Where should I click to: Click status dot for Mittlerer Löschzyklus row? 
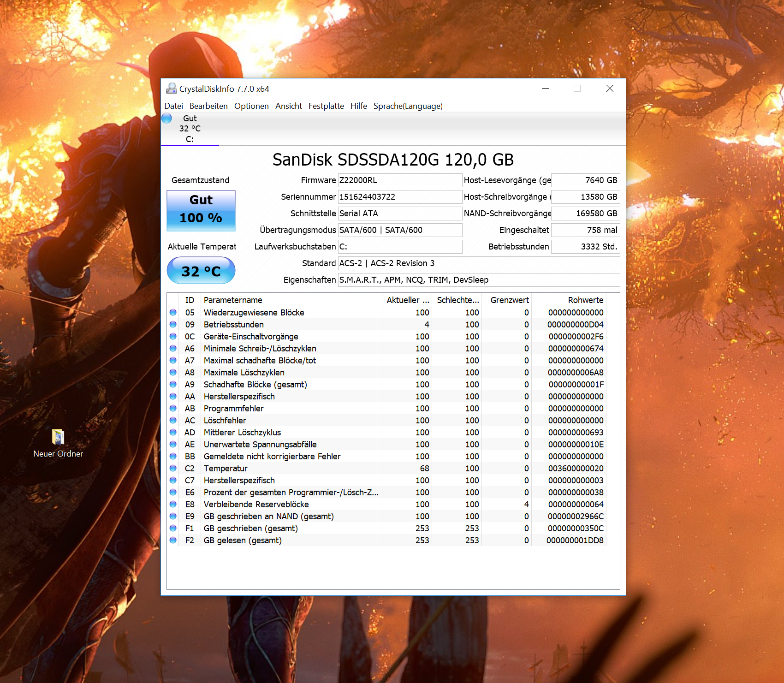[173, 432]
